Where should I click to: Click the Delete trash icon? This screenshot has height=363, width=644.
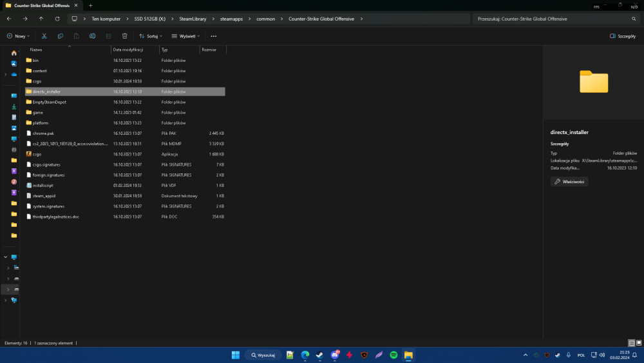pyautogui.click(x=125, y=36)
